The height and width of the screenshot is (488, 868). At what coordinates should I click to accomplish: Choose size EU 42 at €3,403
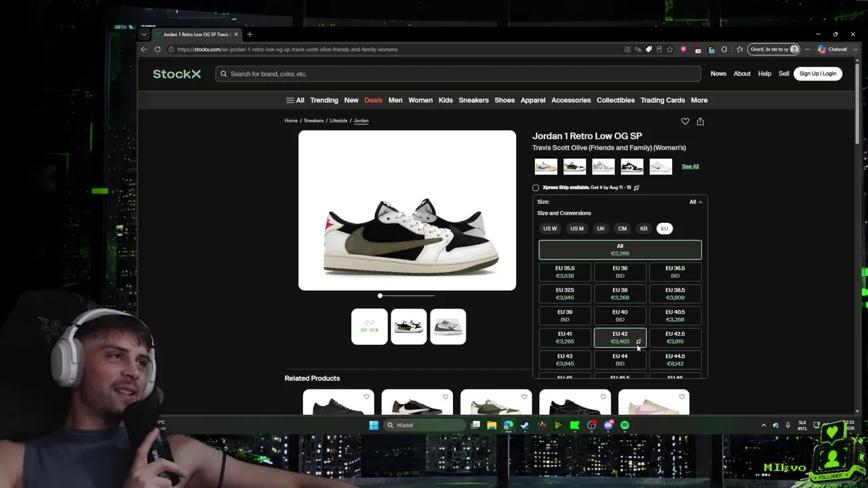(x=620, y=338)
